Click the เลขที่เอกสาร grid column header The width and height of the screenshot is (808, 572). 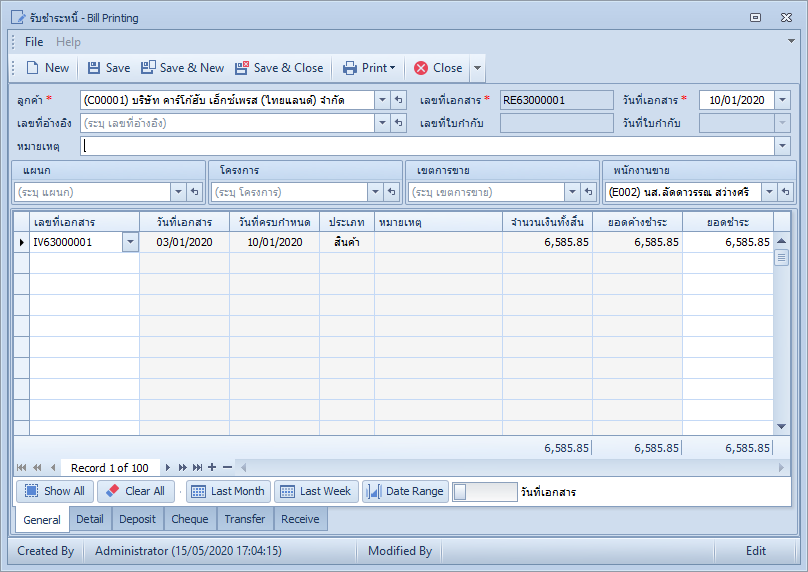(x=85, y=222)
